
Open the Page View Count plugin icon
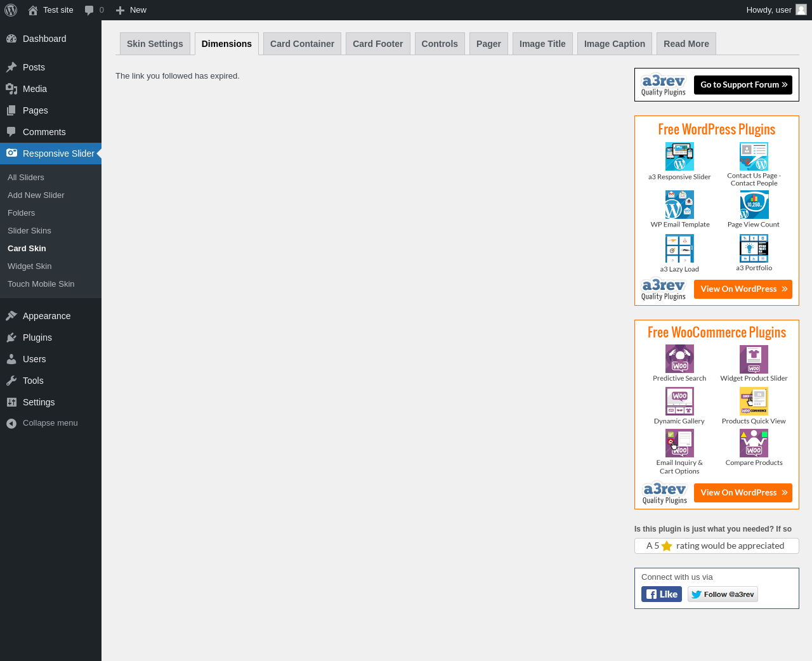pyautogui.click(x=754, y=204)
